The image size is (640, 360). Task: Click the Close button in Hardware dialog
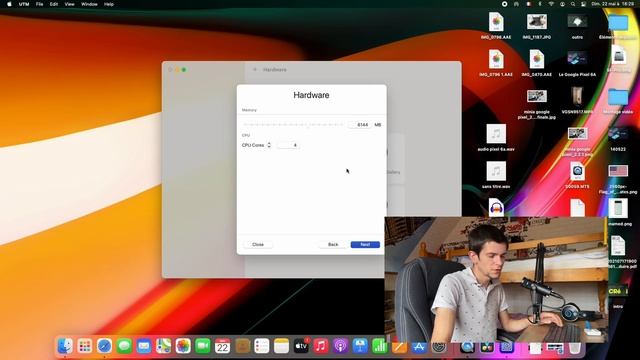pos(258,244)
